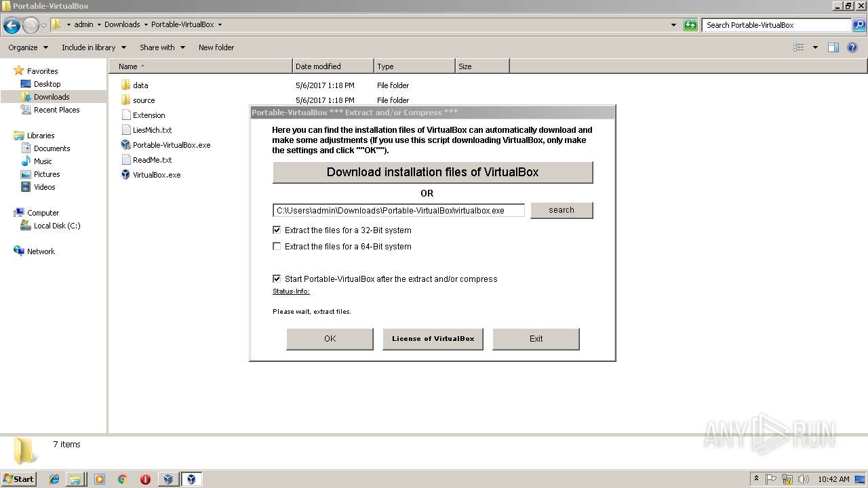This screenshot has height=488, width=868.
Task: Select Network in navigation pane
Action: tap(41, 251)
